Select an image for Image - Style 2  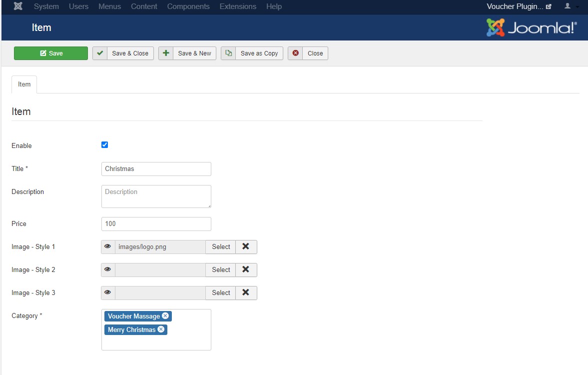[221, 269]
